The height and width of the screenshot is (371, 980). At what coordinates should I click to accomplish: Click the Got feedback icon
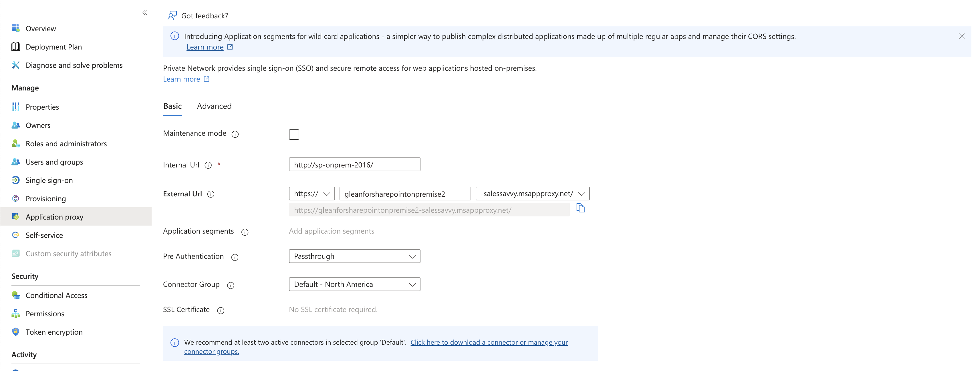point(172,16)
